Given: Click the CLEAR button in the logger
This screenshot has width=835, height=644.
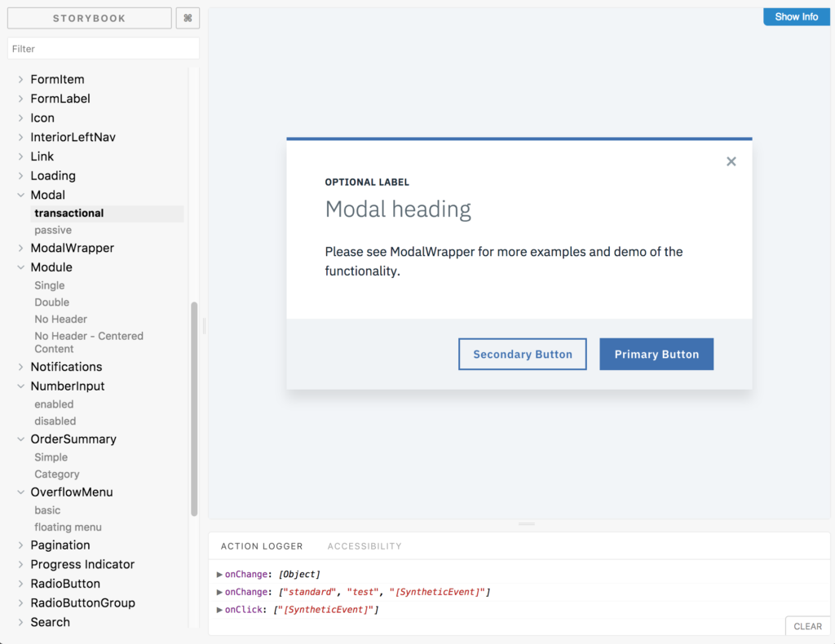Looking at the screenshot, I should pos(806,626).
